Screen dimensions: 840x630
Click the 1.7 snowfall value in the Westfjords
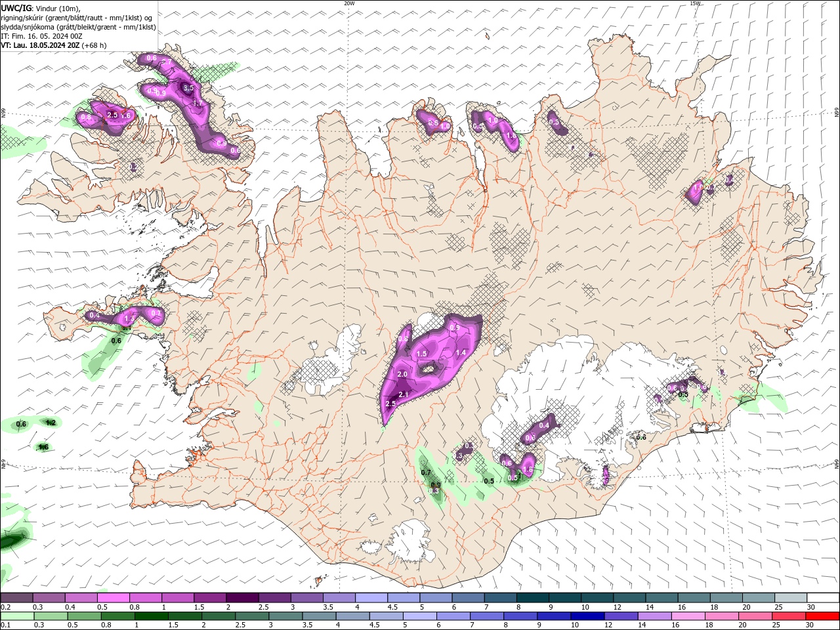click(198, 103)
